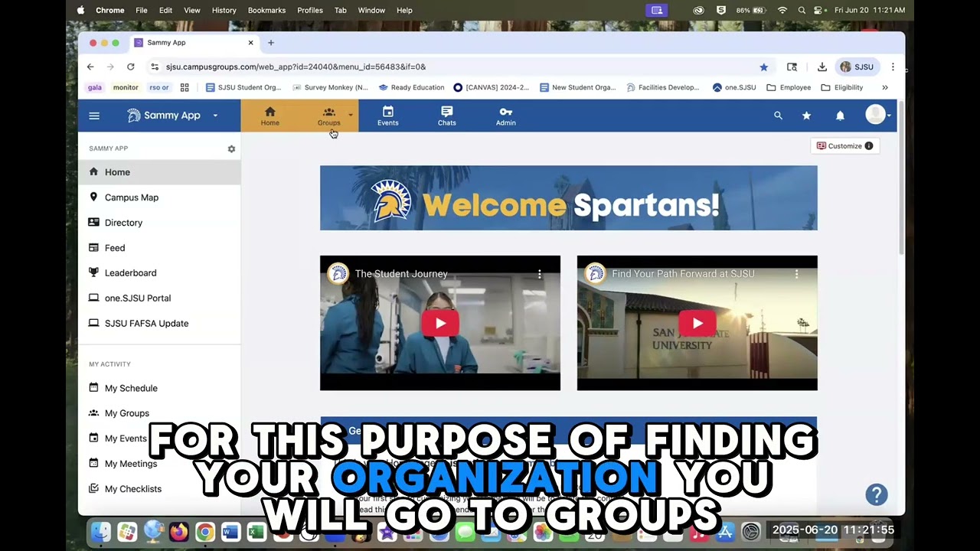
Task: Reload the page
Action: click(131, 67)
